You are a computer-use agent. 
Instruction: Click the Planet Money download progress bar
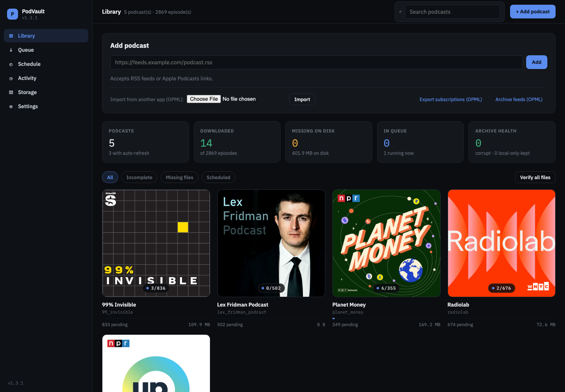click(386, 318)
